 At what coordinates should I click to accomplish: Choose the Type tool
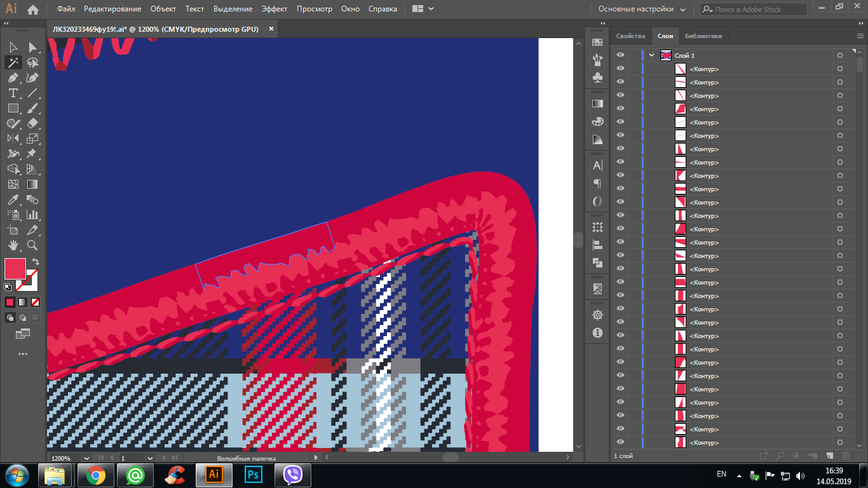pos(13,93)
